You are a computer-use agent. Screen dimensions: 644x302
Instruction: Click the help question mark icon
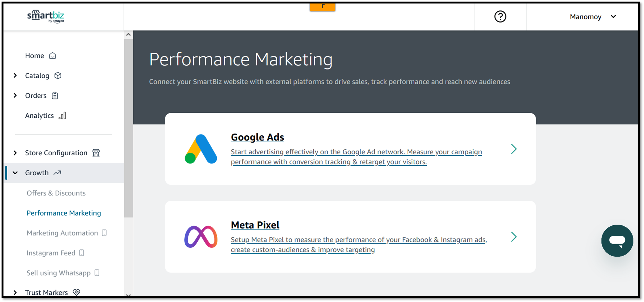[x=500, y=17]
